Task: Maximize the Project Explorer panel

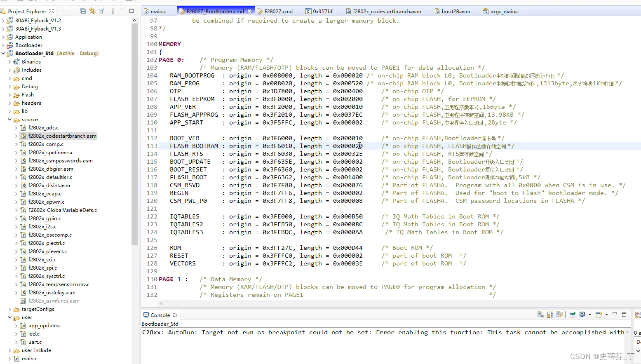Action: click(131, 10)
